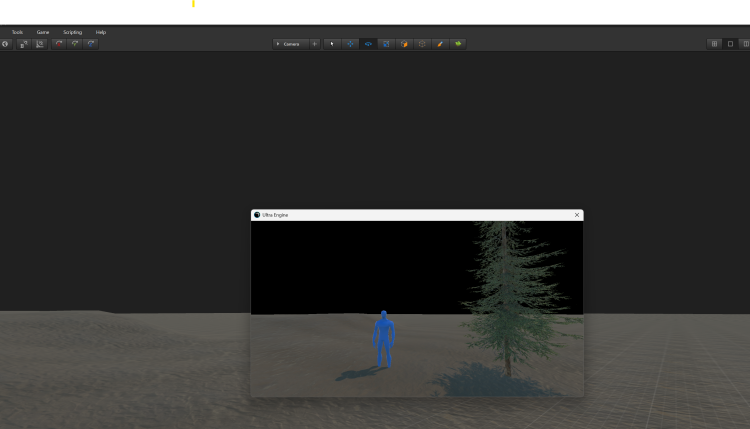Click the green curved-arrow toolbar icon
750x429 pixels.
(x=75, y=44)
